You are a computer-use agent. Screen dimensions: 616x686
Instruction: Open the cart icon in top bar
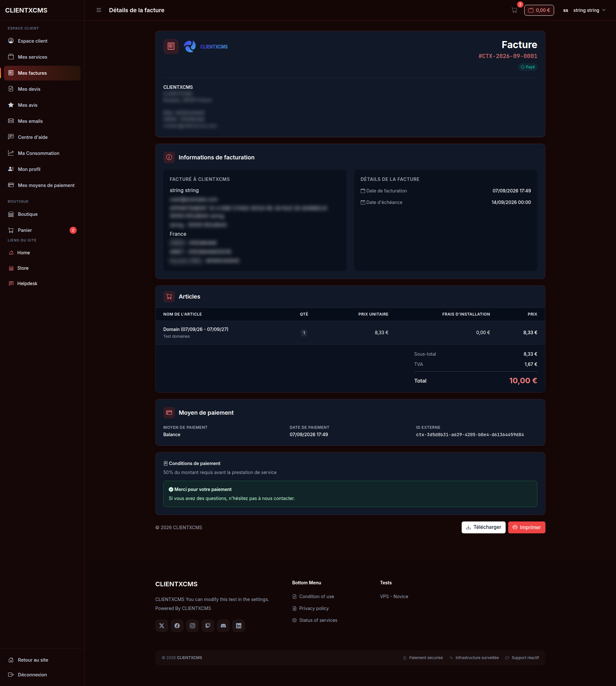(x=514, y=10)
